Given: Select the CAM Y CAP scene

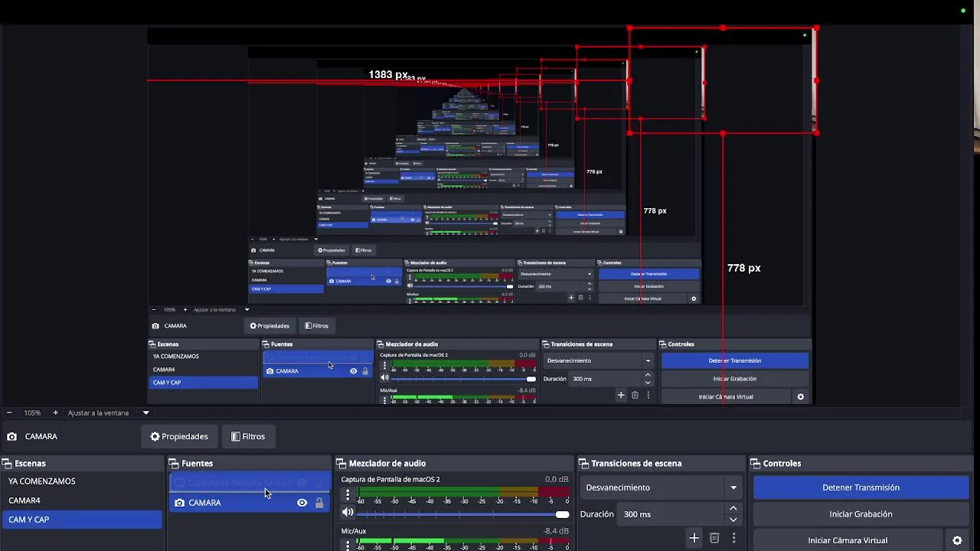Looking at the screenshot, I should pyautogui.click(x=82, y=520).
